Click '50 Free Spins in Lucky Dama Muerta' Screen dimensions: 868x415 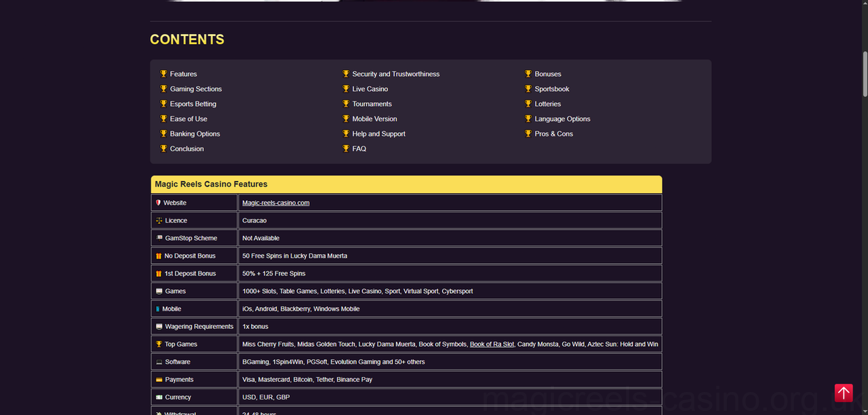[x=295, y=256]
